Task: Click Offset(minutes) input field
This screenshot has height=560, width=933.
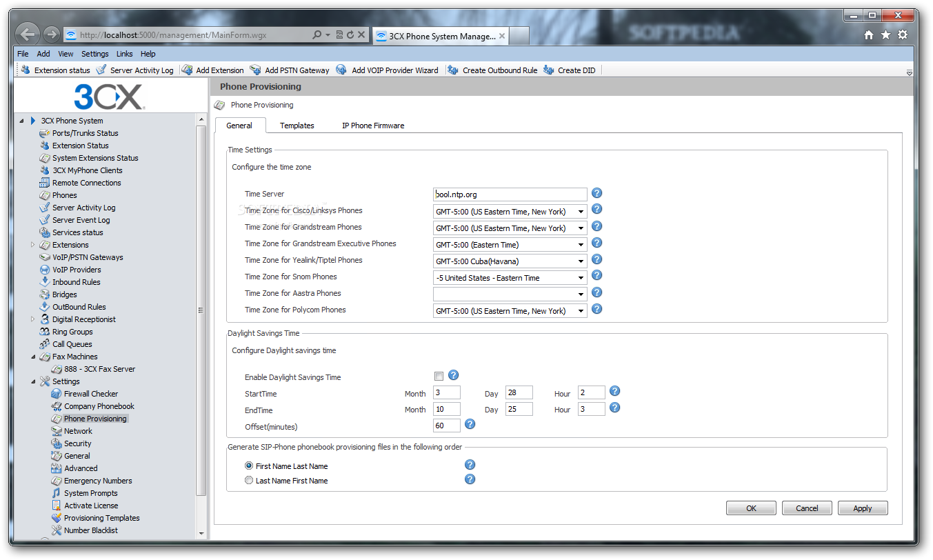Action: (447, 426)
